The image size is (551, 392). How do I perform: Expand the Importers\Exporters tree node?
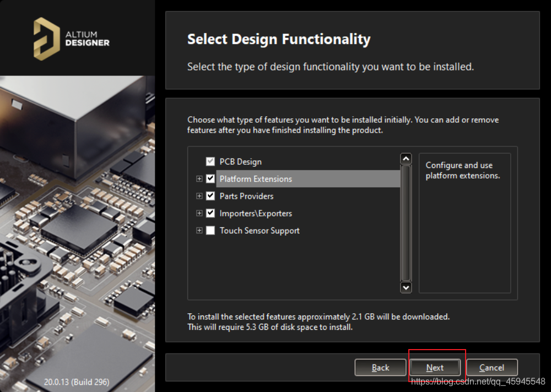[x=199, y=214]
